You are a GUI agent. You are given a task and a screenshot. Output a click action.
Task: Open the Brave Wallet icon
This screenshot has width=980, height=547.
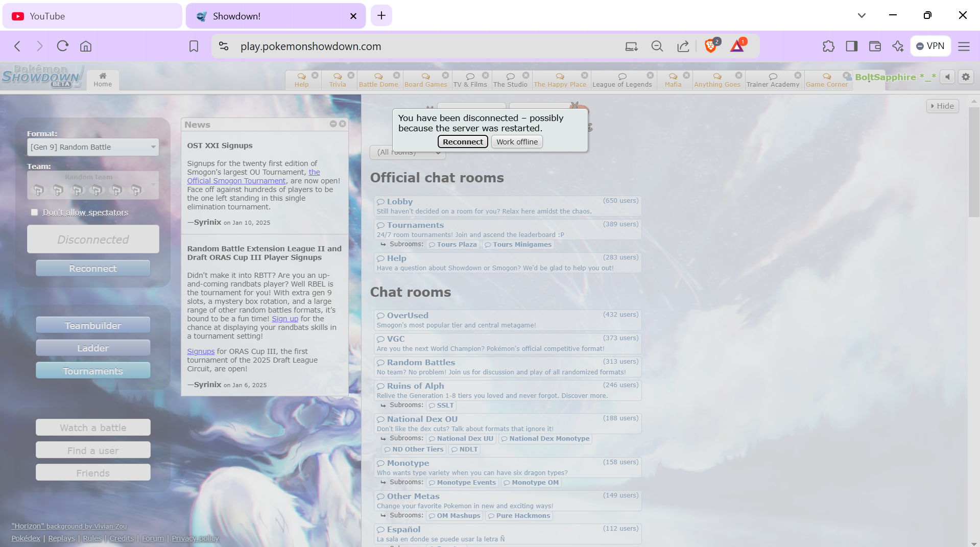(875, 46)
